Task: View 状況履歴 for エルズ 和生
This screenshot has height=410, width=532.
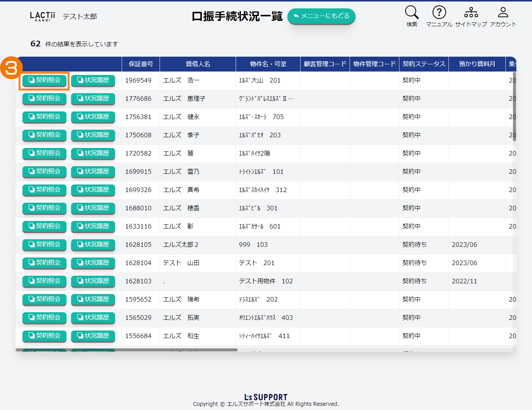Action: coord(93,336)
